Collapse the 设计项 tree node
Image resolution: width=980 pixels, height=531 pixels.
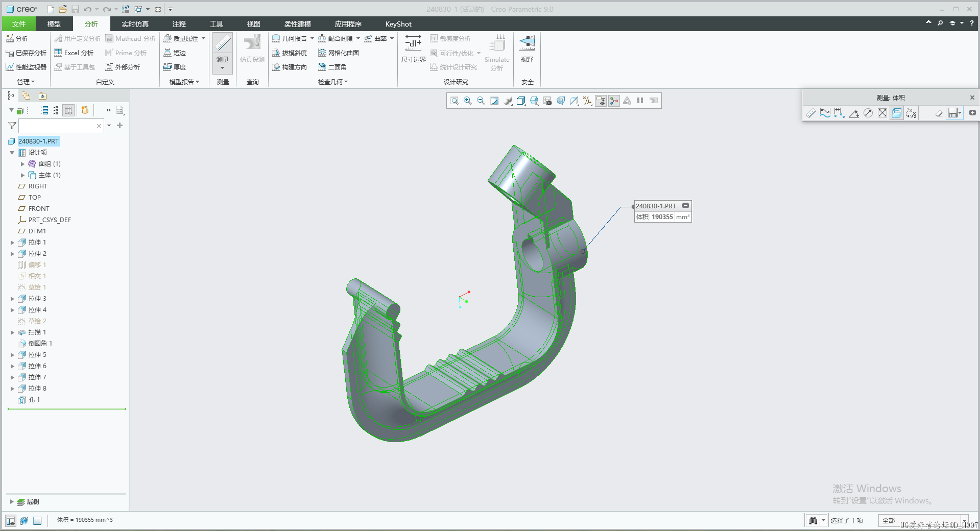[x=12, y=153]
